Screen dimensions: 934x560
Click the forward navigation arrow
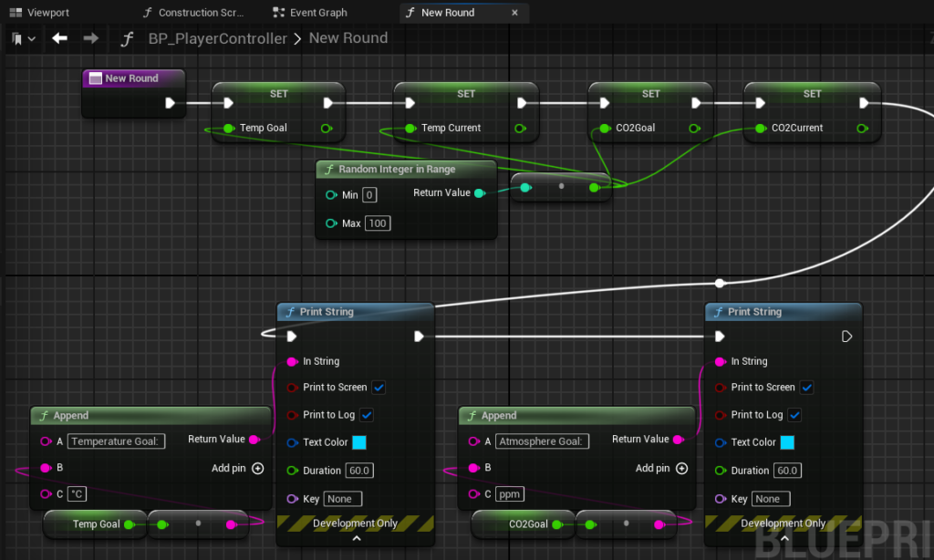90,38
